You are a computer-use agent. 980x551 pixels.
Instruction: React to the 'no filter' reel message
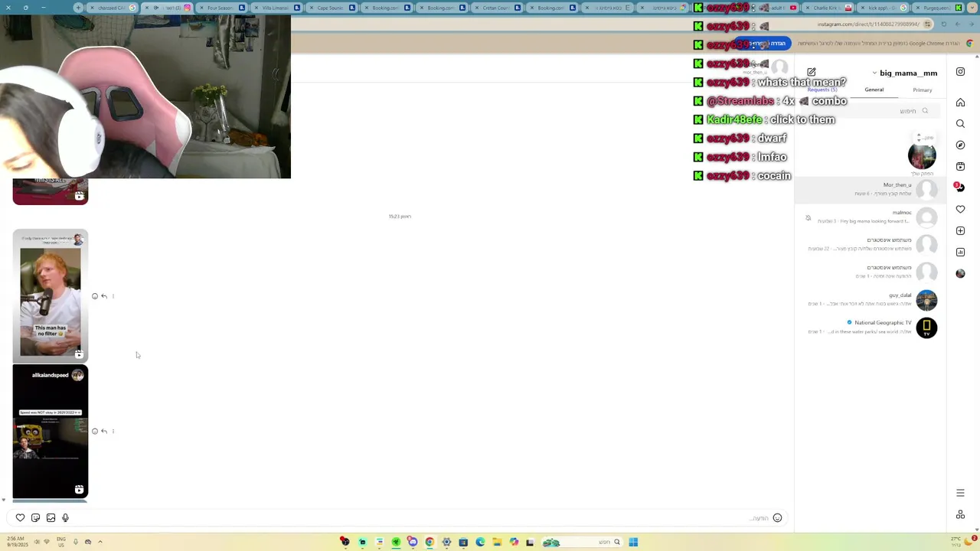(95, 296)
